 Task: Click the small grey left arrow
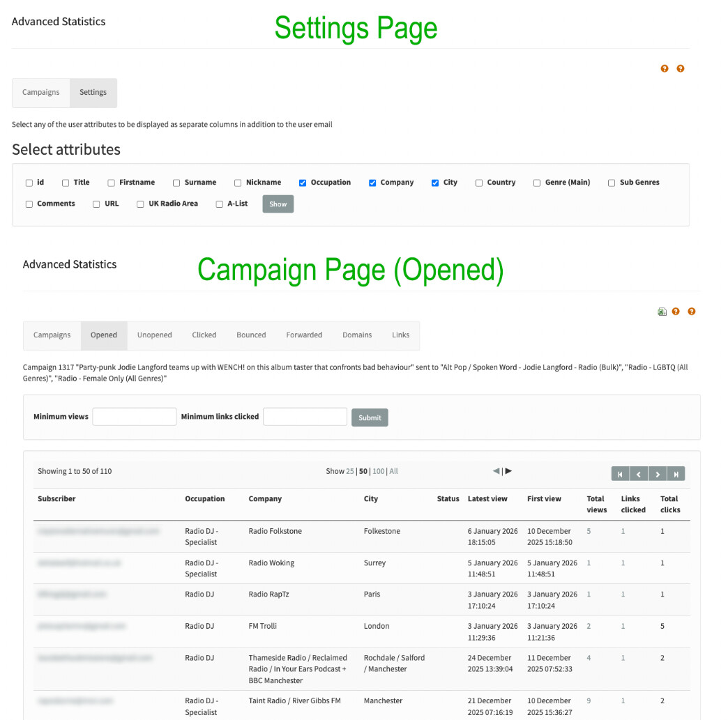coord(496,471)
